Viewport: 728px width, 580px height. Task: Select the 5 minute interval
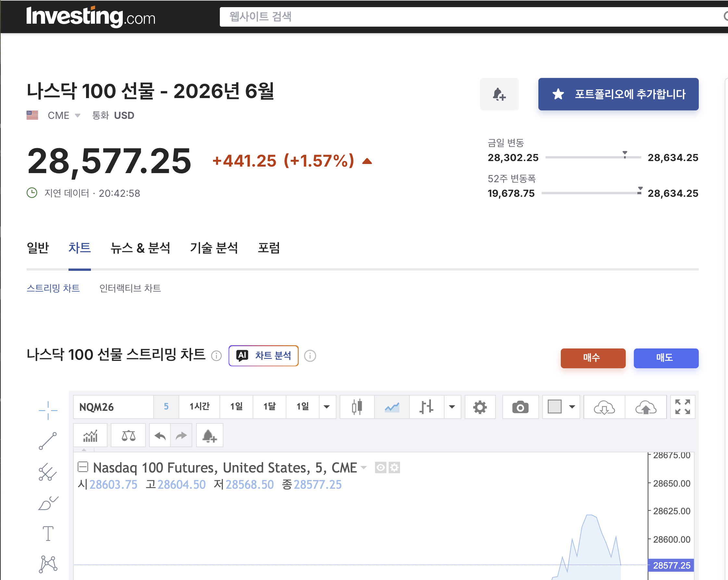point(166,407)
